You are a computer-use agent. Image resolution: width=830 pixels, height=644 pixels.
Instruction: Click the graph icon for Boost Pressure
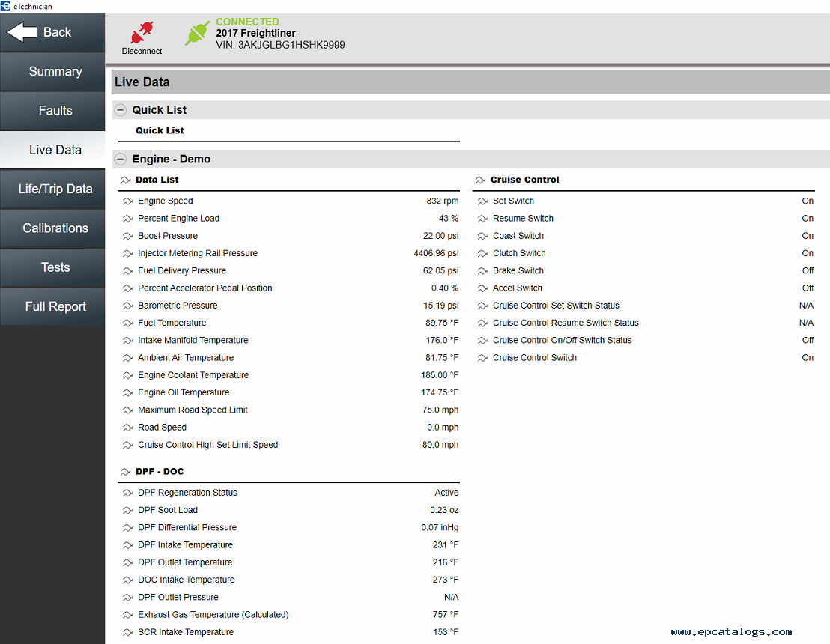[x=127, y=236]
